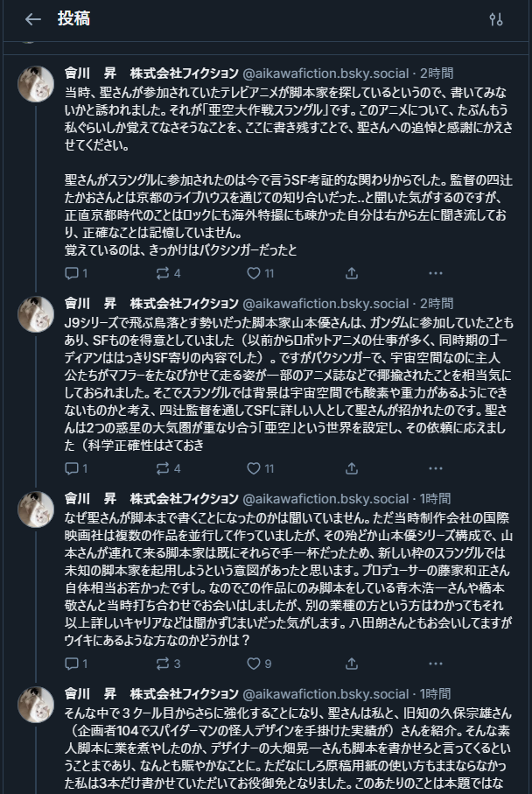Share the post starting with 当時、聖さんが
532x794 pixels.
click(x=351, y=273)
